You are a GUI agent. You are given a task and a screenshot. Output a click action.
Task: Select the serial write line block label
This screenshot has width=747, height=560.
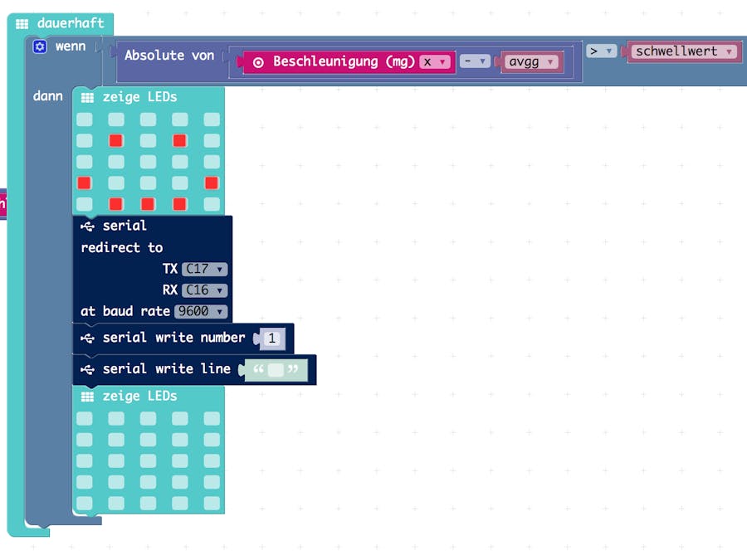[x=167, y=368]
